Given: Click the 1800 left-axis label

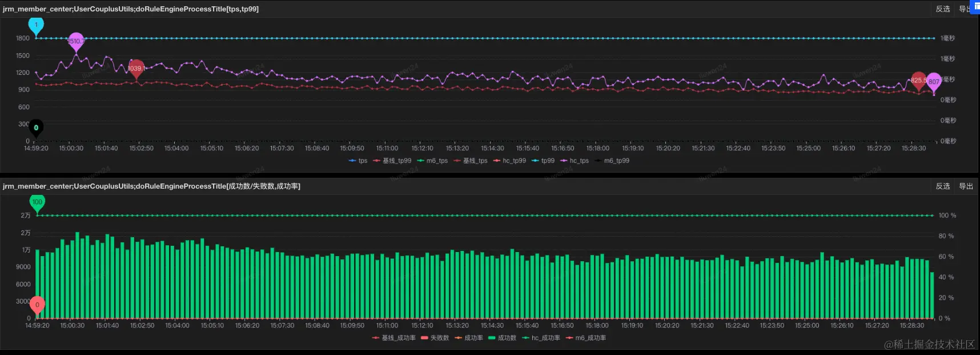Looking at the screenshot, I should click(x=23, y=38).
